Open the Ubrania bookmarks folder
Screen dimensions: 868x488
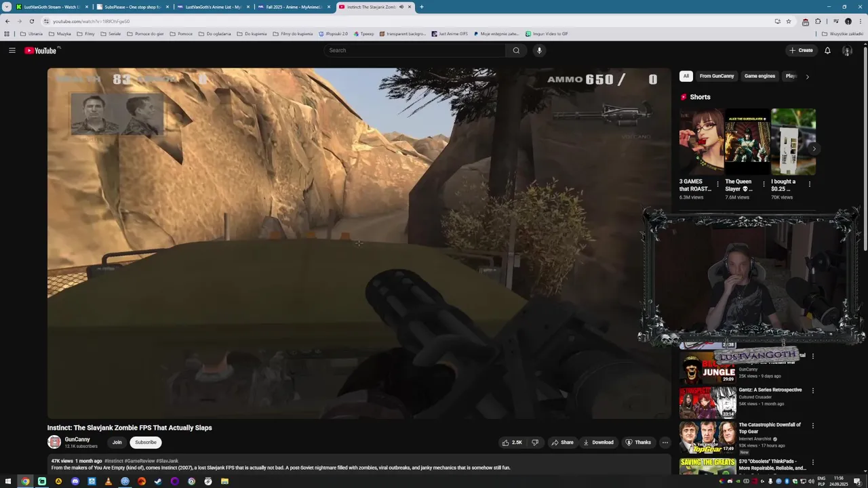(x=31, y=33)
